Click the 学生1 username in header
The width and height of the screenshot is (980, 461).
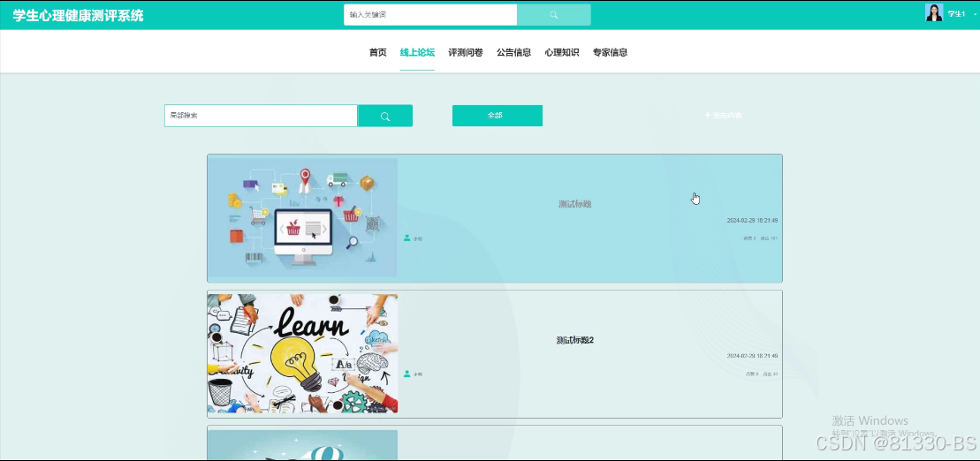tap(957, 14)
